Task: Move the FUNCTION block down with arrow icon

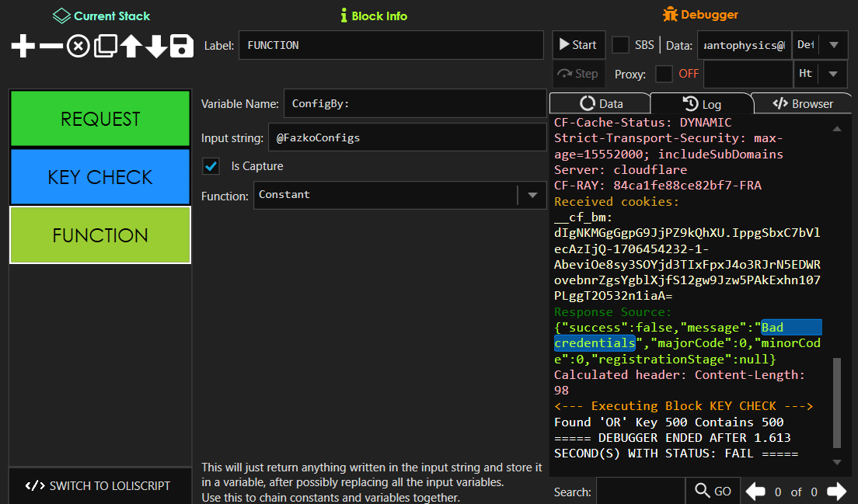Action: click(155, 46)
